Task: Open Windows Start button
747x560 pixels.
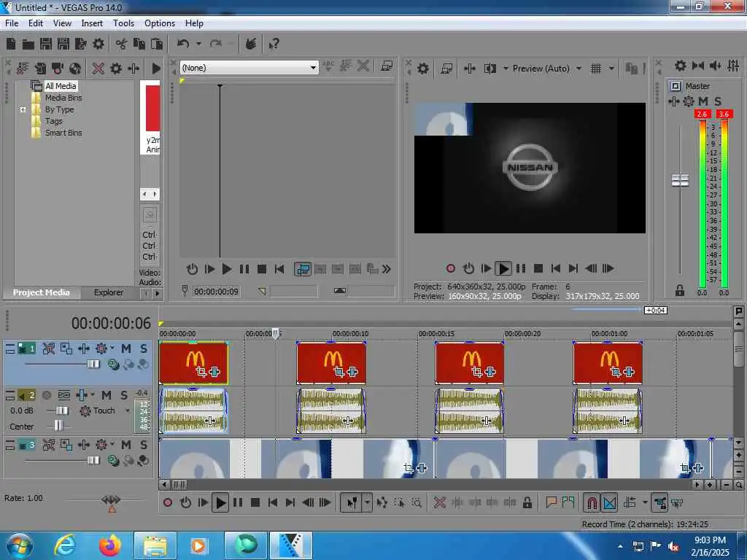Action: coord(20,545)
